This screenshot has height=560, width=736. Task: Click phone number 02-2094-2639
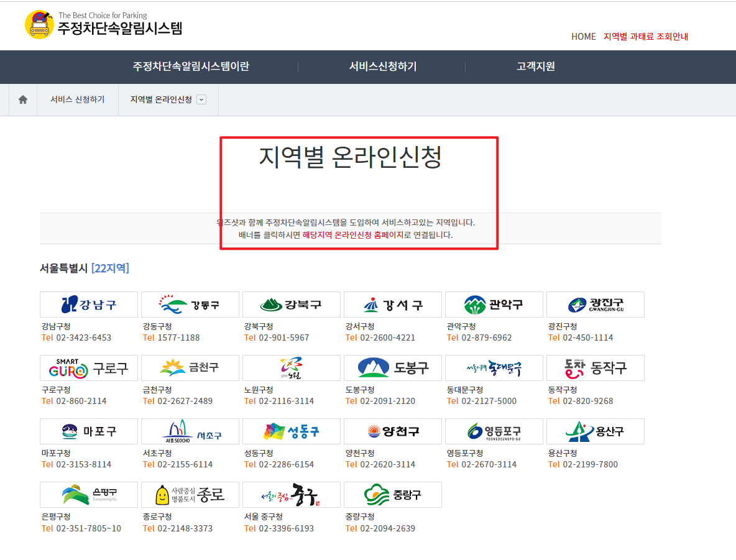coord(388,528)
